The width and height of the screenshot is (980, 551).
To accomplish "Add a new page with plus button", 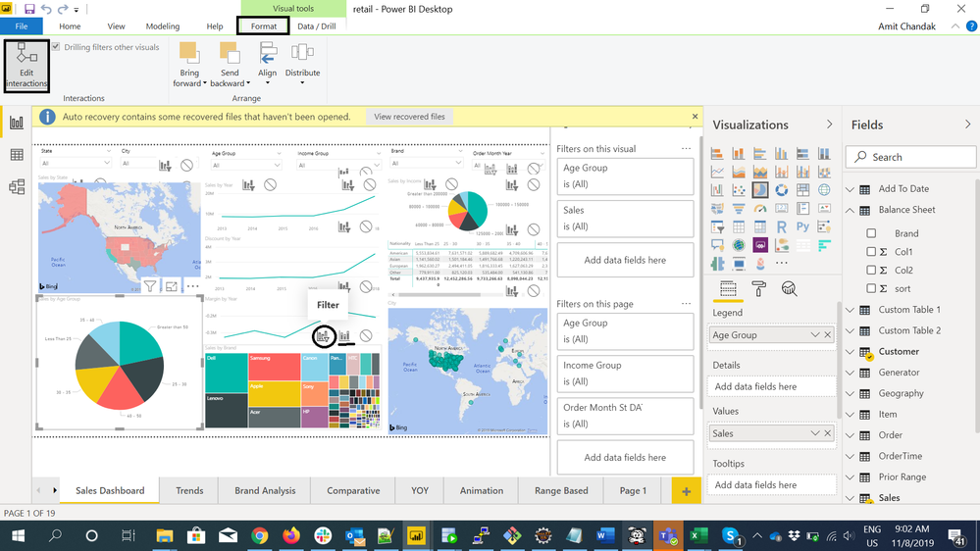I will click(x=686, y=491).
